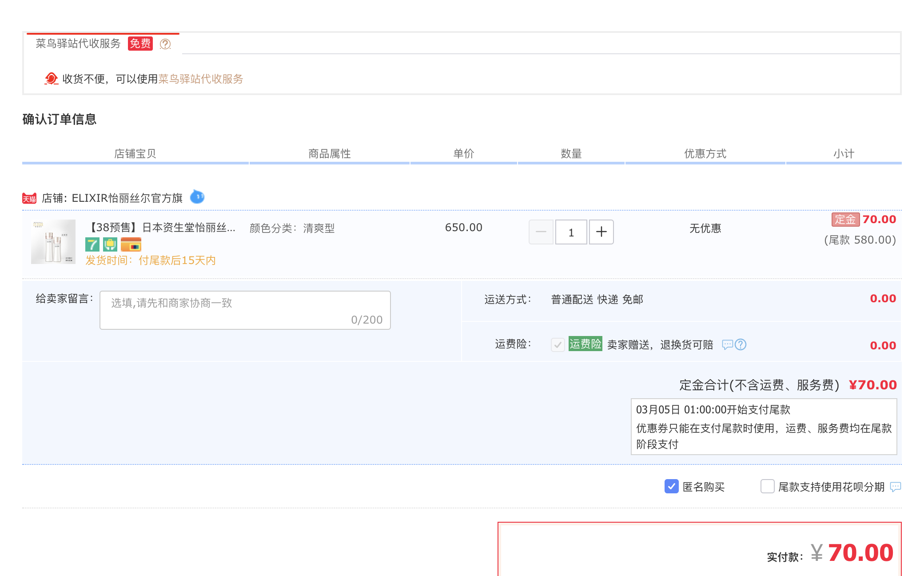Image resolution: width=924 pixels, height=576 pixels.
Task: Open 【38预售】日本资生堂怡丽丝 product title
Action: (x=160, y=228)
